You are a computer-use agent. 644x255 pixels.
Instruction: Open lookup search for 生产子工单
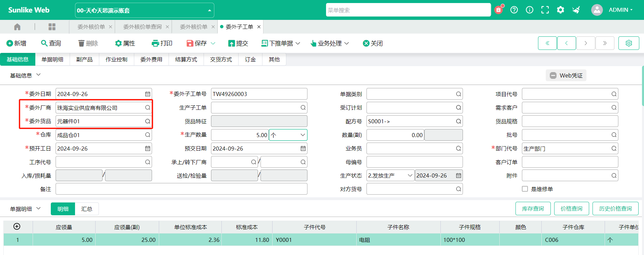point(303,107)
